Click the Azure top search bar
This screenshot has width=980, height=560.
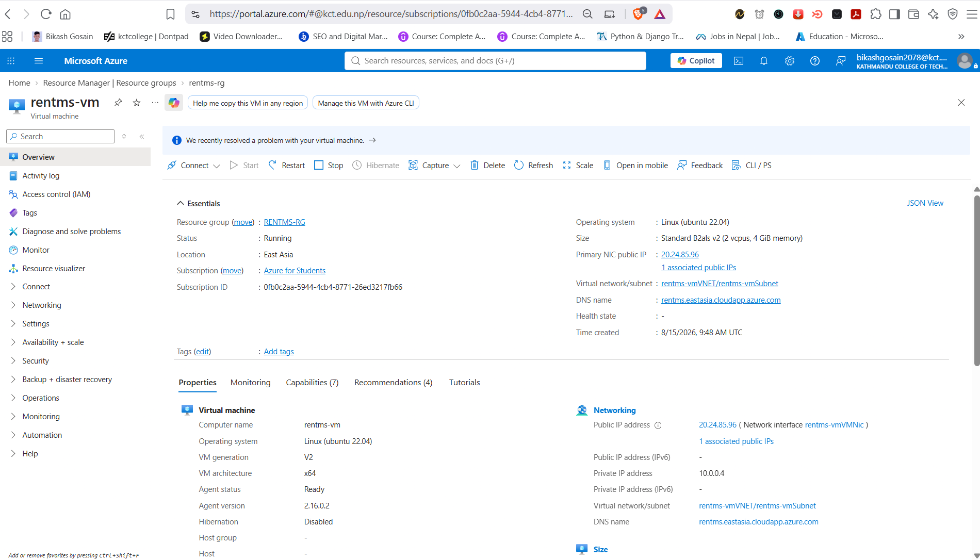(x=495, y=61)
